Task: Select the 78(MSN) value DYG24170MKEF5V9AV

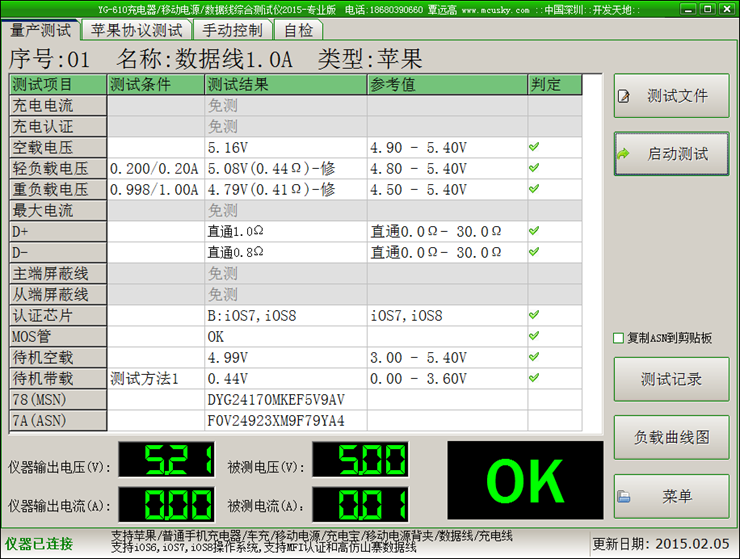Action: click(x=276, y=400)
